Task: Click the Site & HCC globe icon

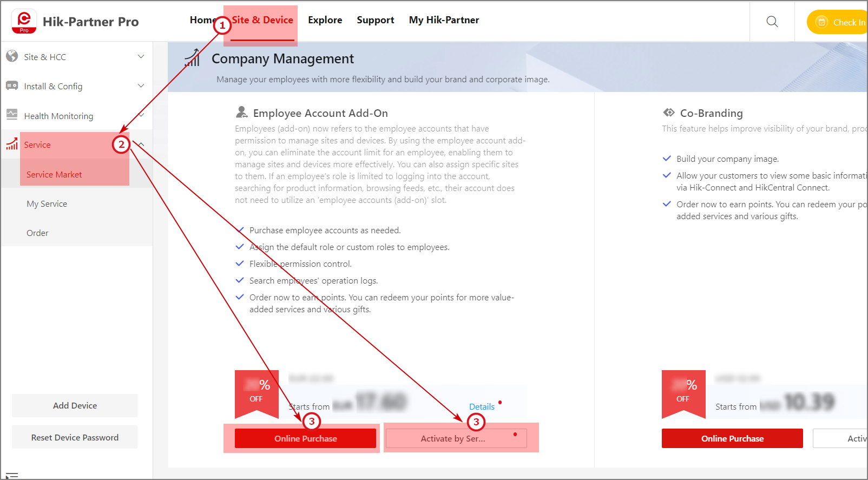Action: 12,56
